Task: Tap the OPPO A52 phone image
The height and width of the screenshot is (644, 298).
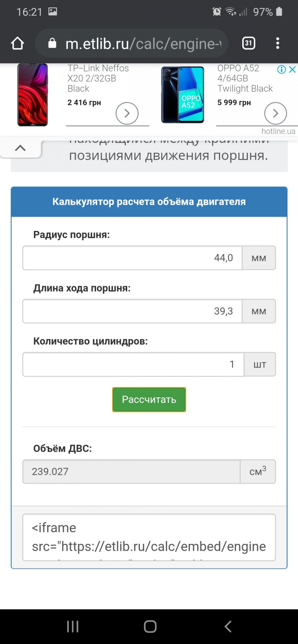Action: (183, 95)
